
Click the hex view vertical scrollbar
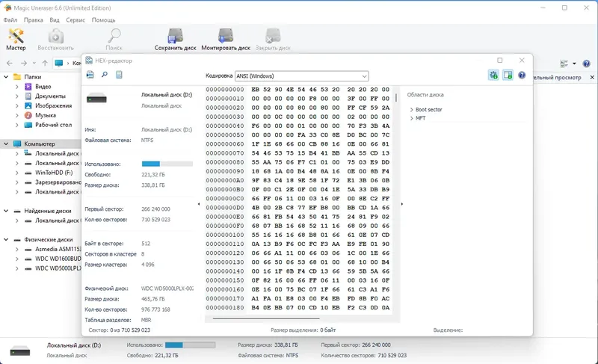point(396,98)
